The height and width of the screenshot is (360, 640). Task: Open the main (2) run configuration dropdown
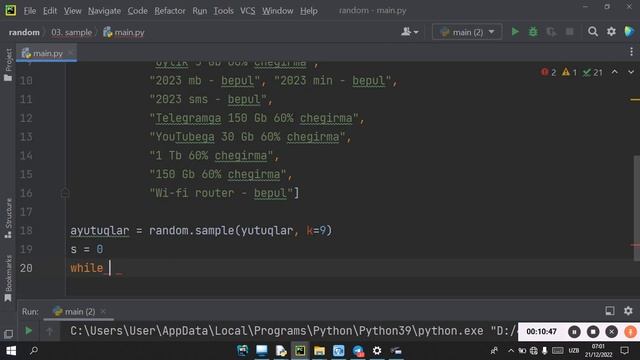(x=467, y=32)
